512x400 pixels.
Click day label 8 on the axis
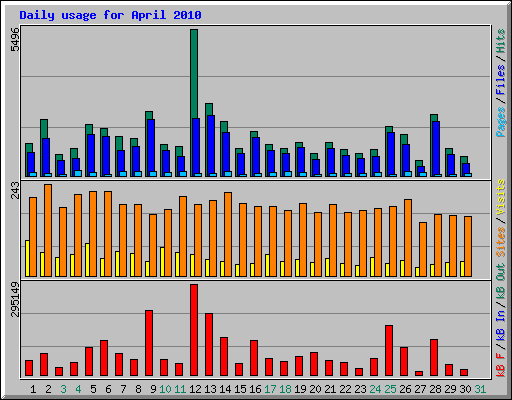click(x=138, y=389)
